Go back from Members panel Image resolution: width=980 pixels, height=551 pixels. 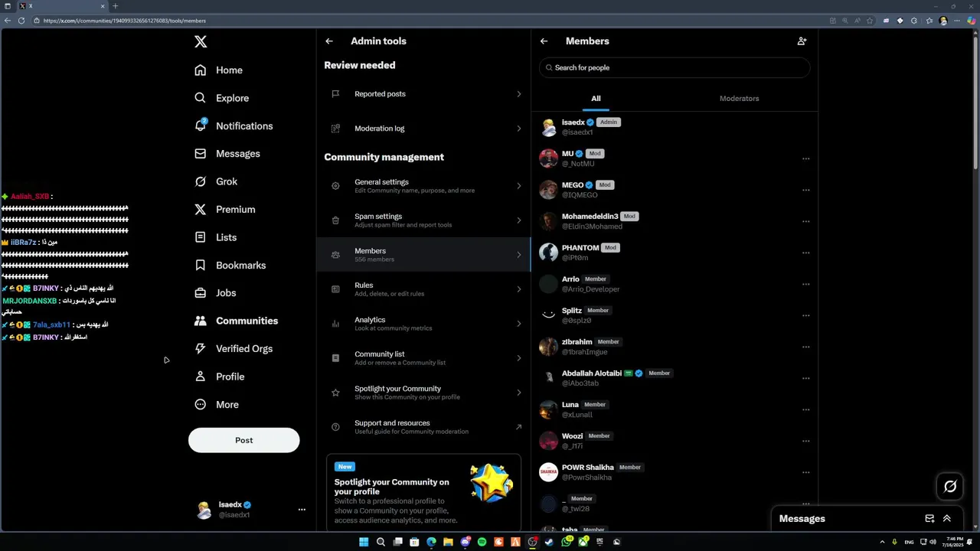pyautogui.click(x=544, y=41)
